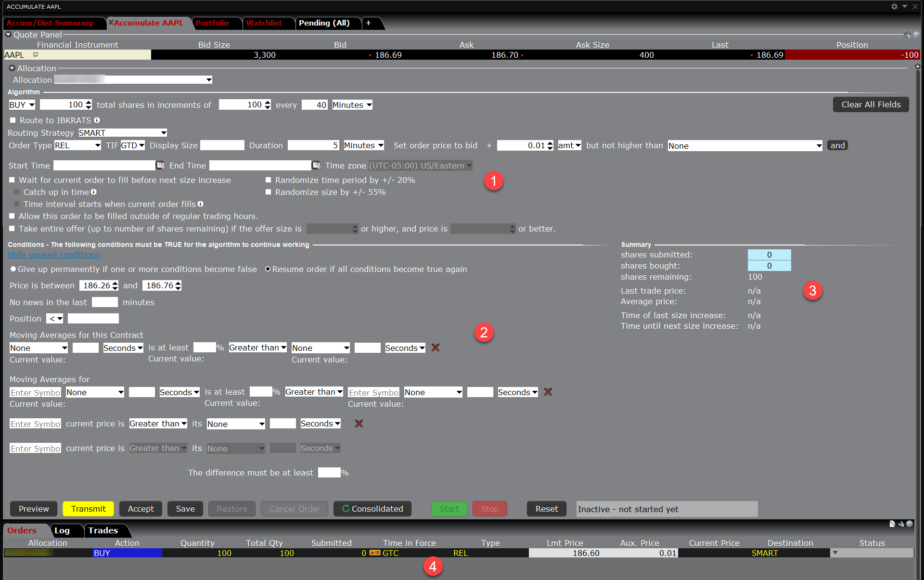Delete the first current price condition row
The height and width of the screenshot is (580, 924).
359,424
